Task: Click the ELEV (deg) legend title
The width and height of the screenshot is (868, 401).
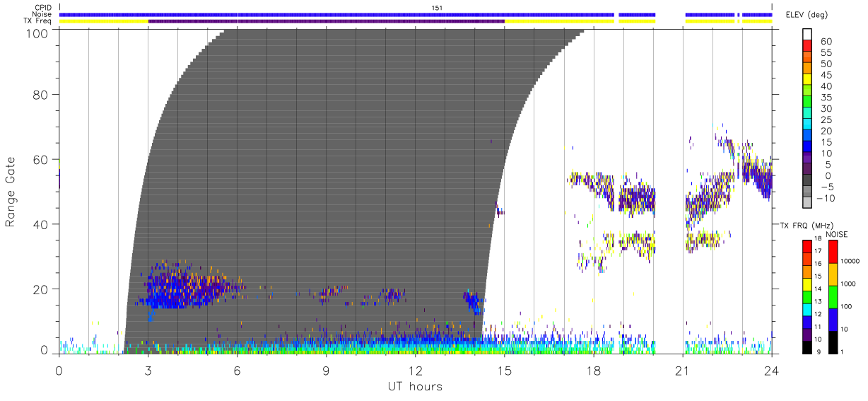Action: [807, 15]
